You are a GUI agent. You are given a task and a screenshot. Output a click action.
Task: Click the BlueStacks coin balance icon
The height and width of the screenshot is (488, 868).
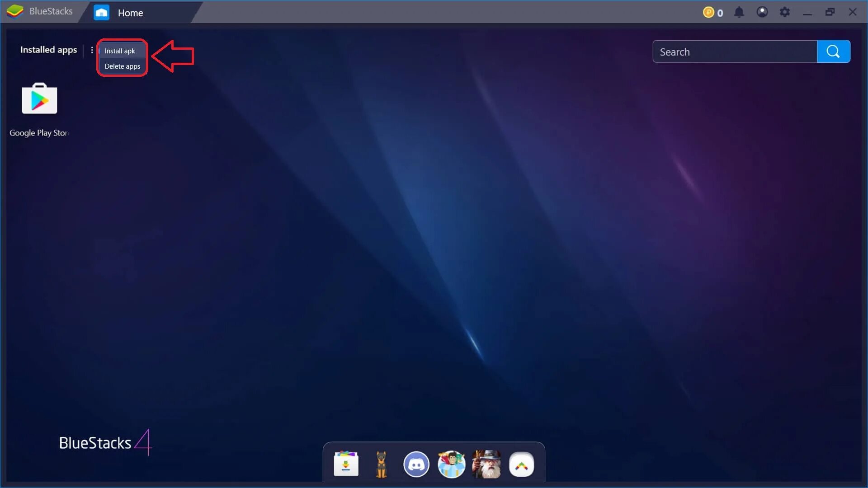pos(708,13)
